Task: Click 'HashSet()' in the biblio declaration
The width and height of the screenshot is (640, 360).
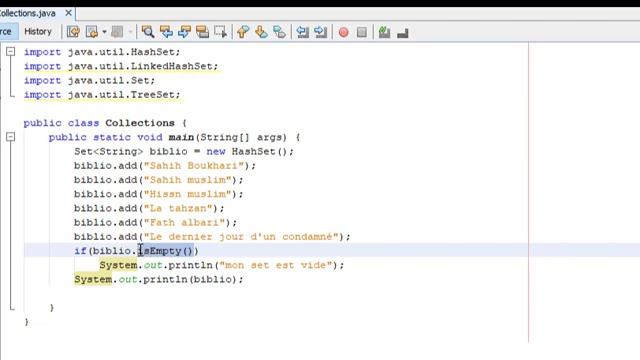Action: (x=260, y=151)
